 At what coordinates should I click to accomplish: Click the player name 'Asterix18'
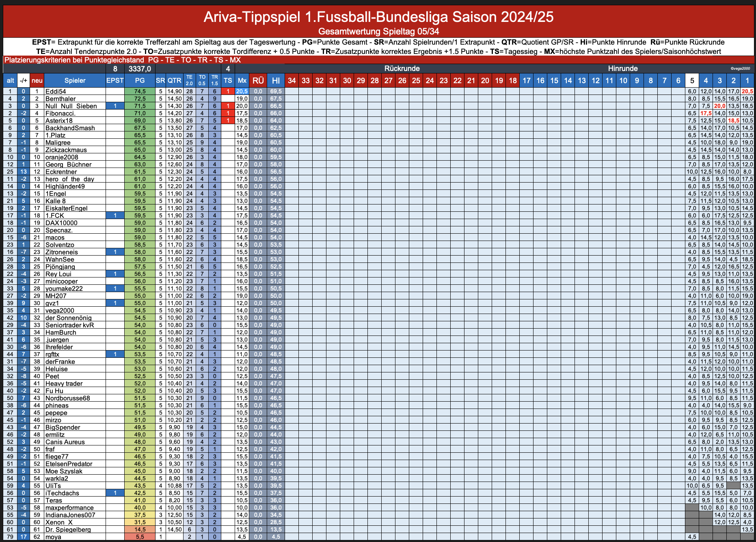[59, 120]
